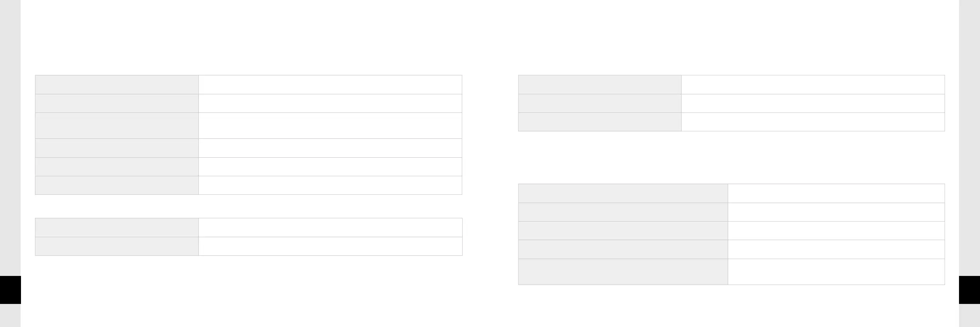Click the black square on the right edge
This screenshot has width=980, height=327.
[969, 290]
